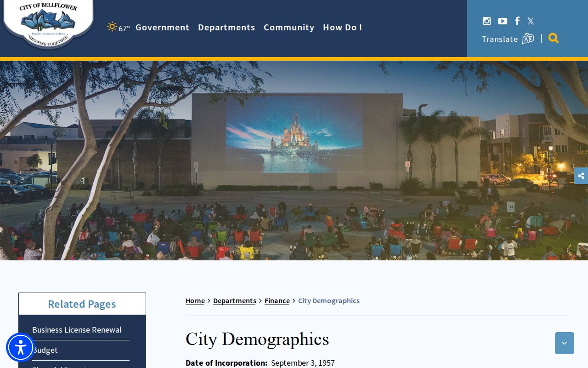Click the outdoor movie night banner image

(294, 161)
